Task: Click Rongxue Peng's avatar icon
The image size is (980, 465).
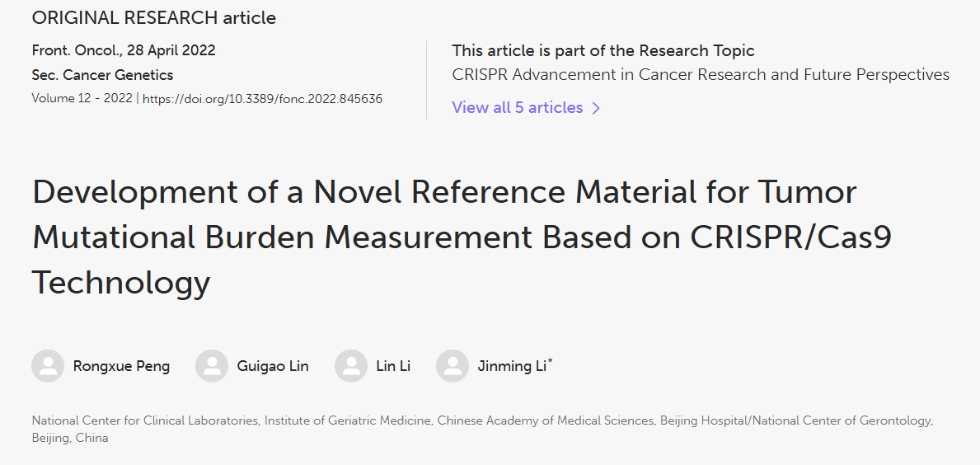Action: (x=48, y=366)
